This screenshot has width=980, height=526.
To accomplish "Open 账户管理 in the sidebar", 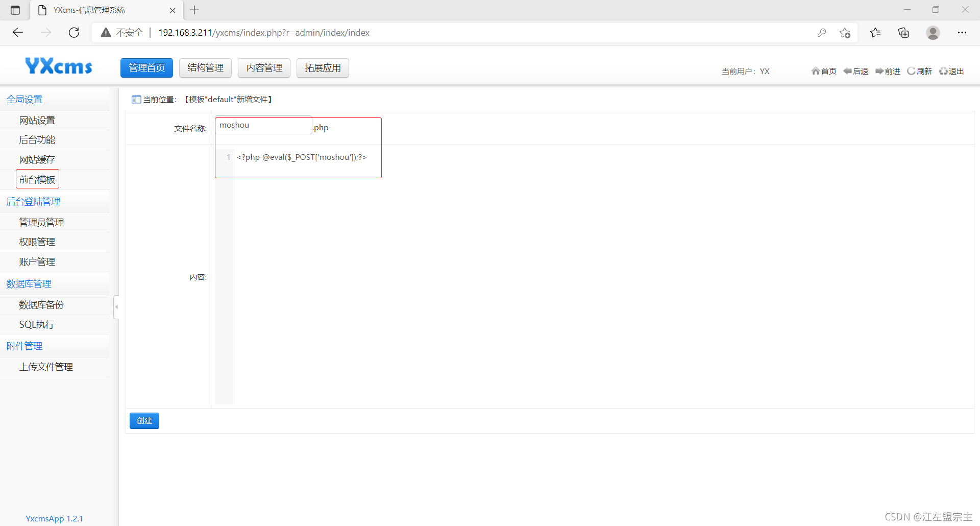I will (37, 262).
